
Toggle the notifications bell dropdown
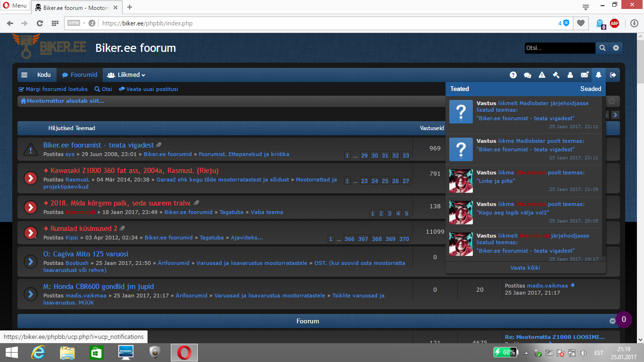[599, 75]
